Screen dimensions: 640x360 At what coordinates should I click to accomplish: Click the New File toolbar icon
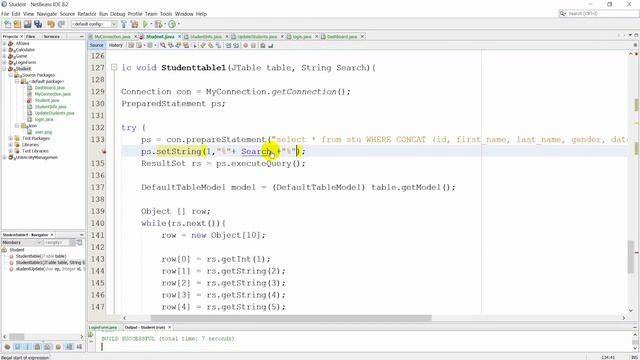pos(7,24)
